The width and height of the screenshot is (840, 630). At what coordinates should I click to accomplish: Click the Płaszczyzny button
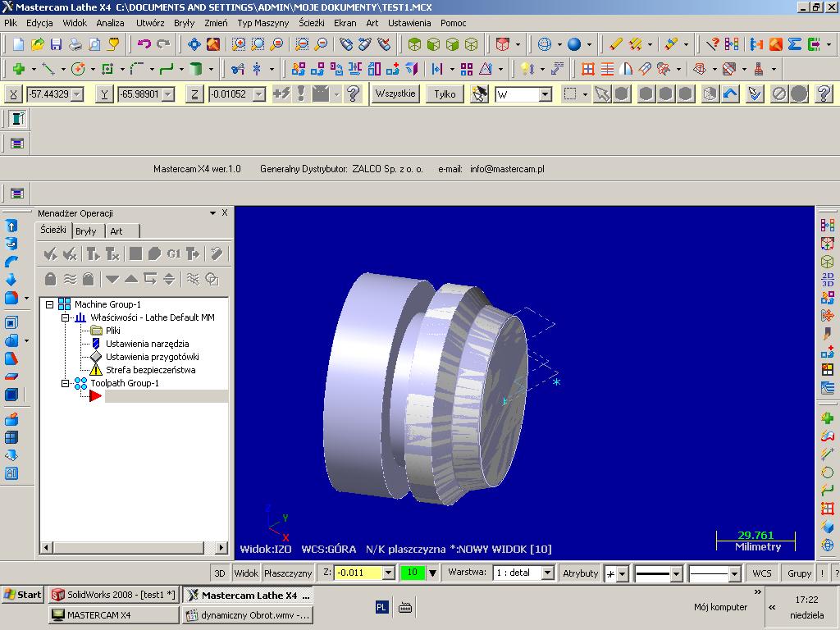click(x=288, y=573)
